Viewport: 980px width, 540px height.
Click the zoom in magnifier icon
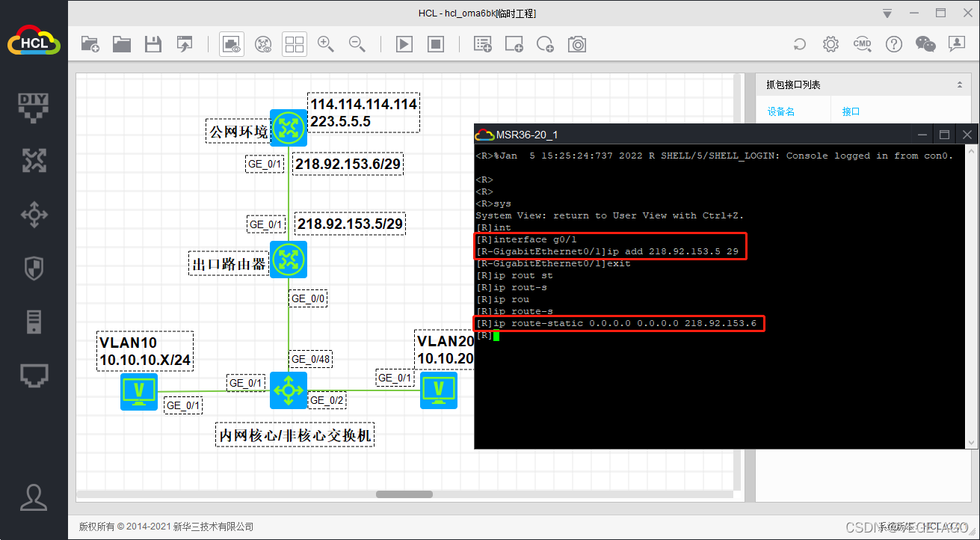(325, 44)
